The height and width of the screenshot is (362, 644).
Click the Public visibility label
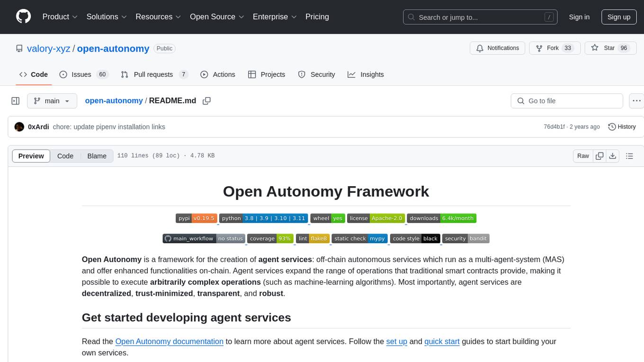tap(164, 48)
